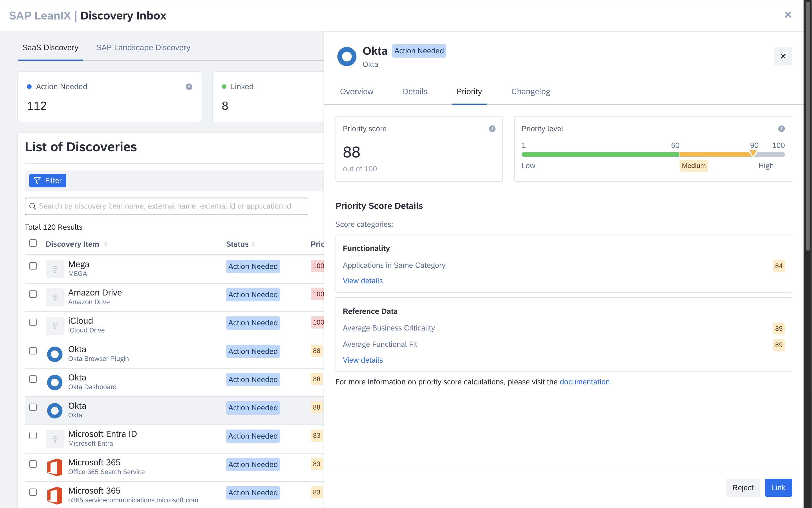Click the iCloud placeholder icon
The image size is (812, 508).
pyautogui.click(x=55, y=326)
